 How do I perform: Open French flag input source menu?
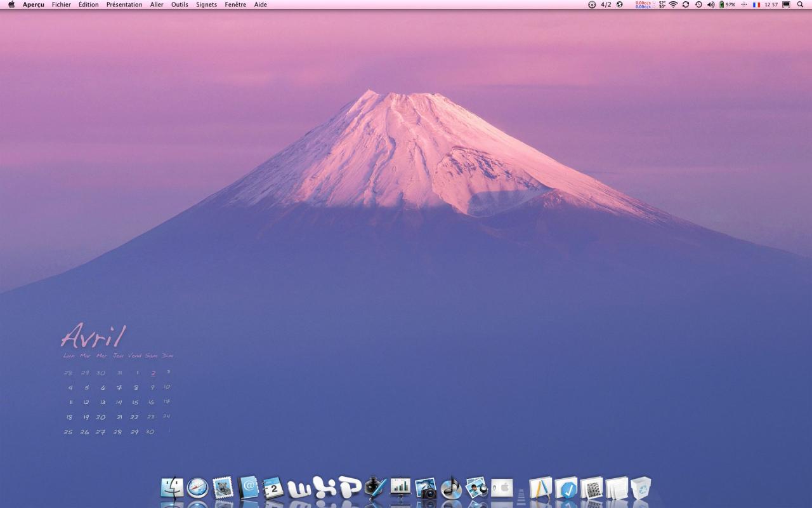point(757,4)
